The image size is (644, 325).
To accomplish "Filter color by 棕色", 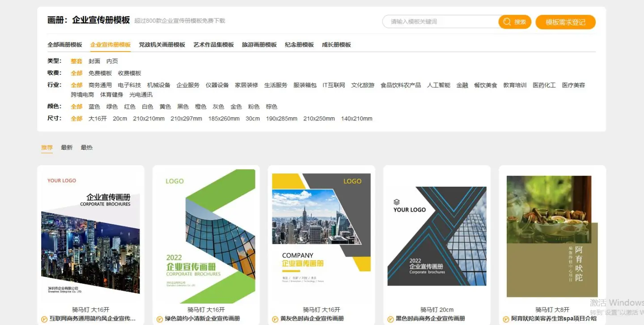I will click(271, 107).
